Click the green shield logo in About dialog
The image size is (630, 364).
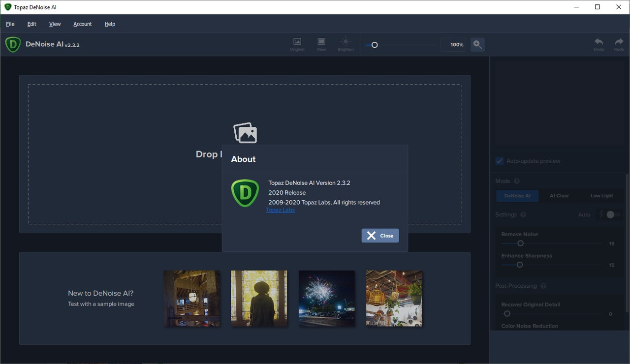(245, 193)
